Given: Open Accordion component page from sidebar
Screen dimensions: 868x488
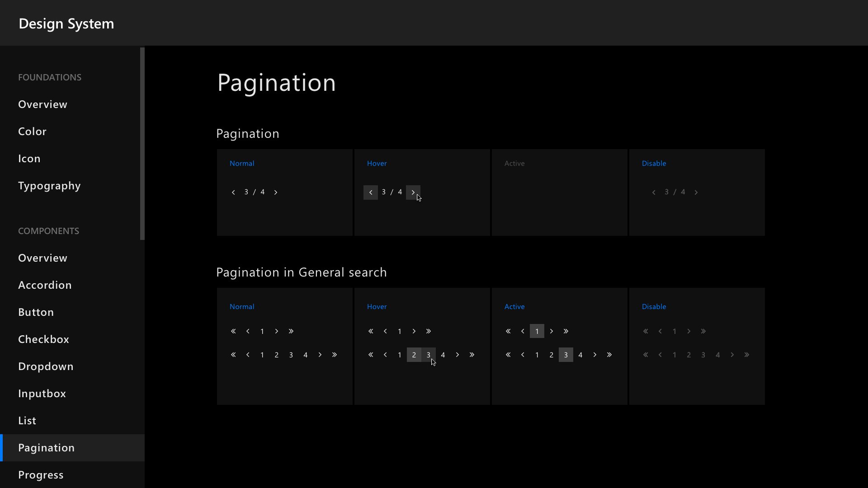Looking at the screenshot, I should coord(45,285).
